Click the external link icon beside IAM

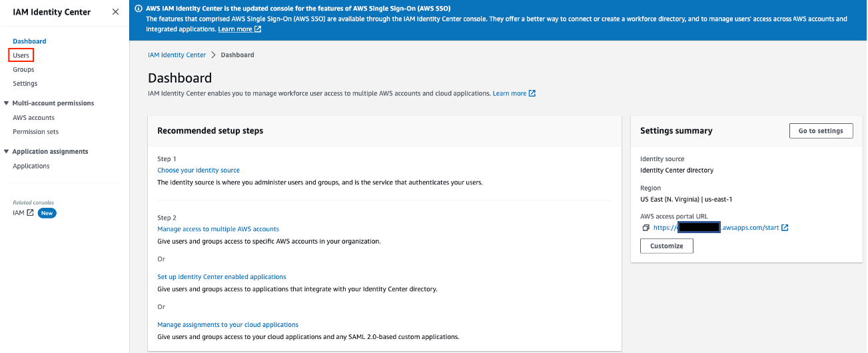(x=30, y=213)
